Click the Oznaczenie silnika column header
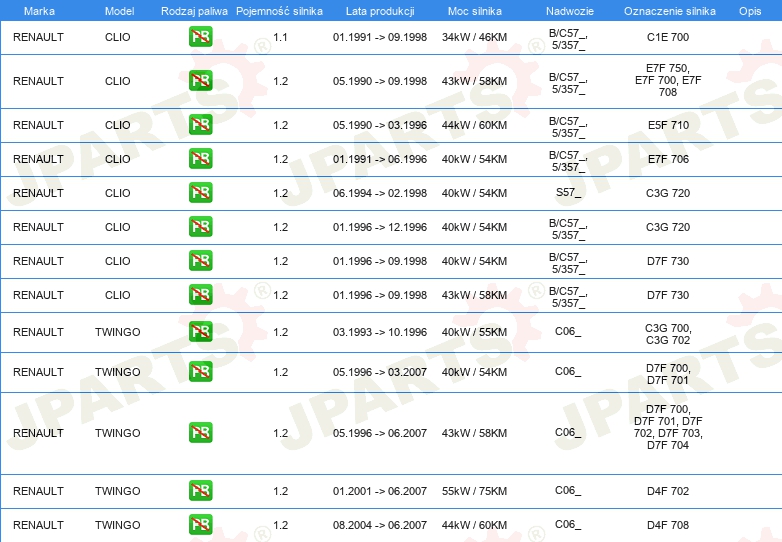This screenshot has width=782, height=542. [669, 11]
